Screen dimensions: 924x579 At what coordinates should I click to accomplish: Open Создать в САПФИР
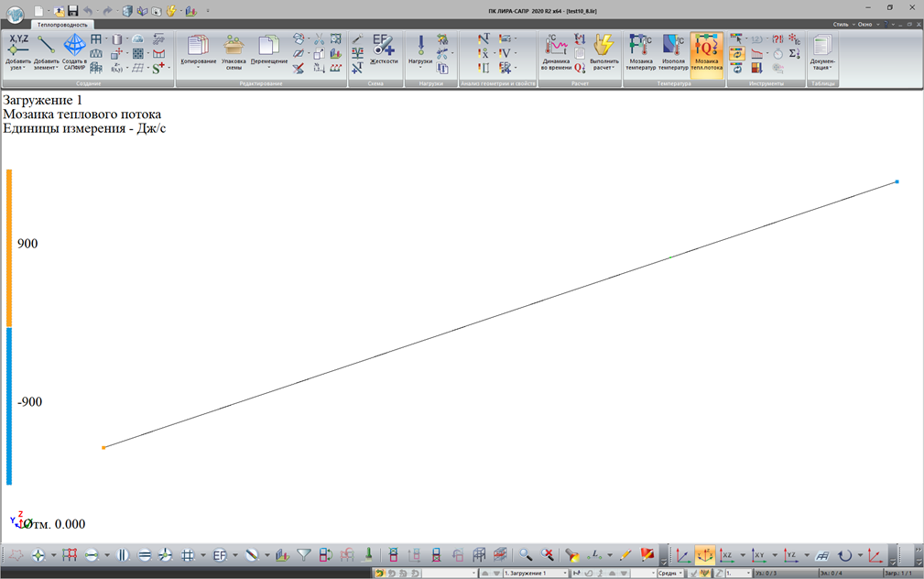[x=74, y=52]
